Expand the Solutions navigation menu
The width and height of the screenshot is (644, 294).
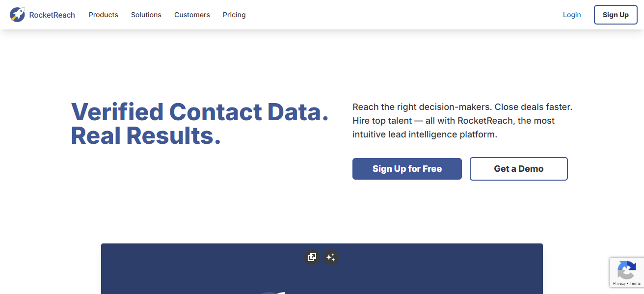pos(146,15)
